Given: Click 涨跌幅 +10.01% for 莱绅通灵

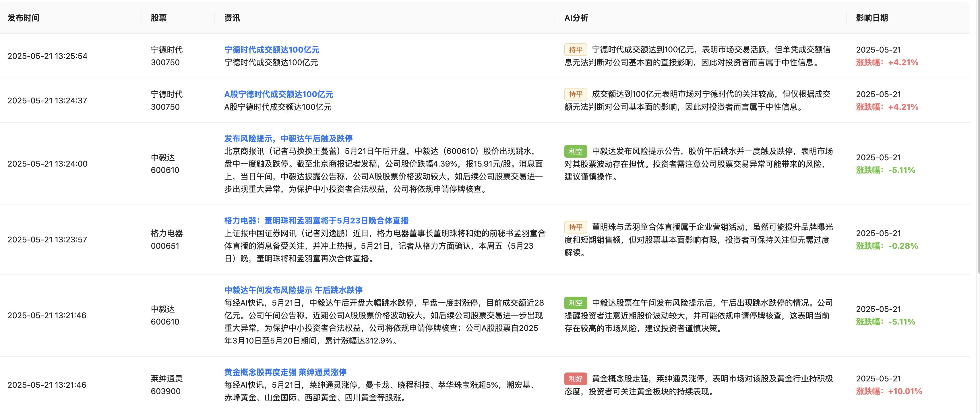Looking at the screenshot, I should pyautogui.click(x=889, y=391).
